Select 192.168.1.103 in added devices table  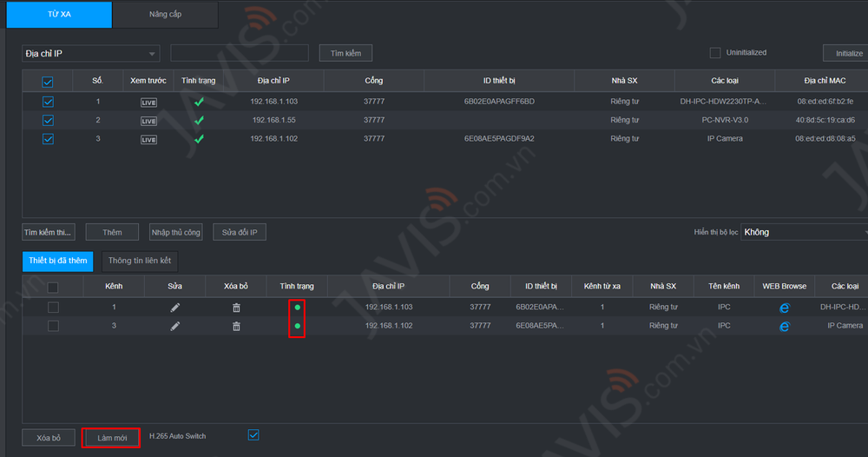389,307
